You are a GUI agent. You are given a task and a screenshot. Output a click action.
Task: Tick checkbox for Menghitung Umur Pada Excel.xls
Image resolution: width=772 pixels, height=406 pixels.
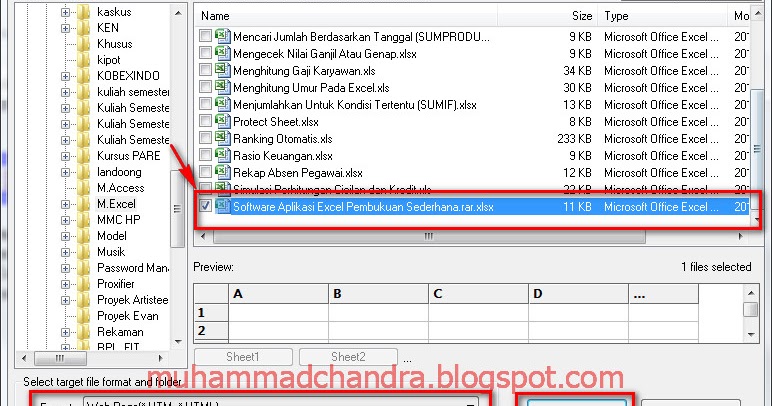coord(205,87)
